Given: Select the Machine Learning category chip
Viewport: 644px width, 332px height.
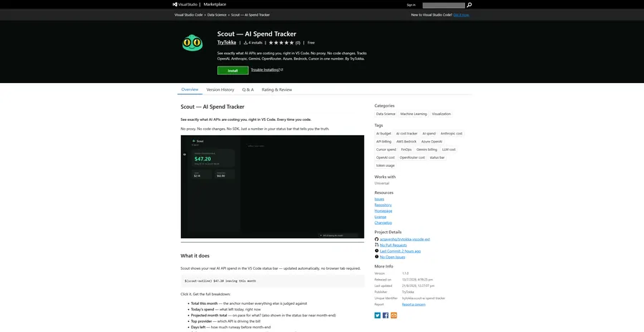Looking at the screenshot, I should [414, 114].
